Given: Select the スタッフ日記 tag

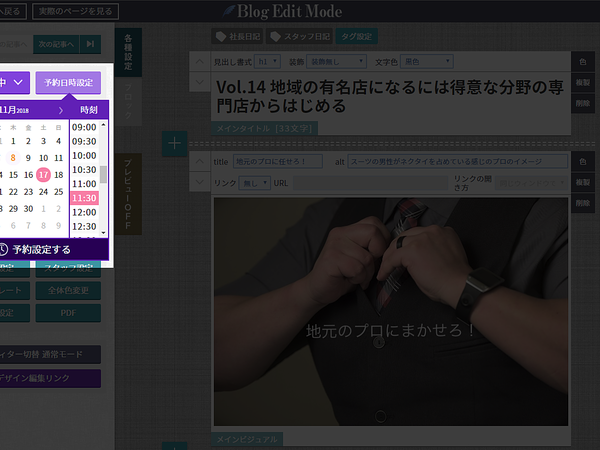Looking at the screenshot, I should [x=300, y=36].
